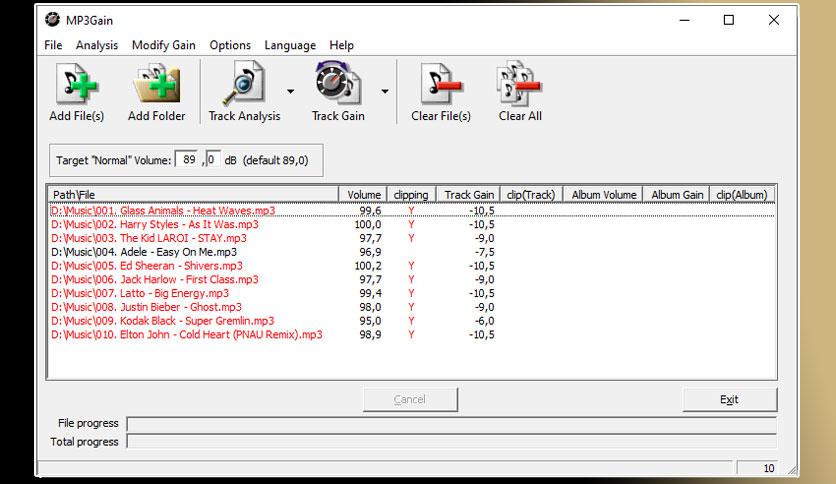Open the Track Analysis dropdown arrow
This screenshot has width=836, height=484.
click(291, 91)
